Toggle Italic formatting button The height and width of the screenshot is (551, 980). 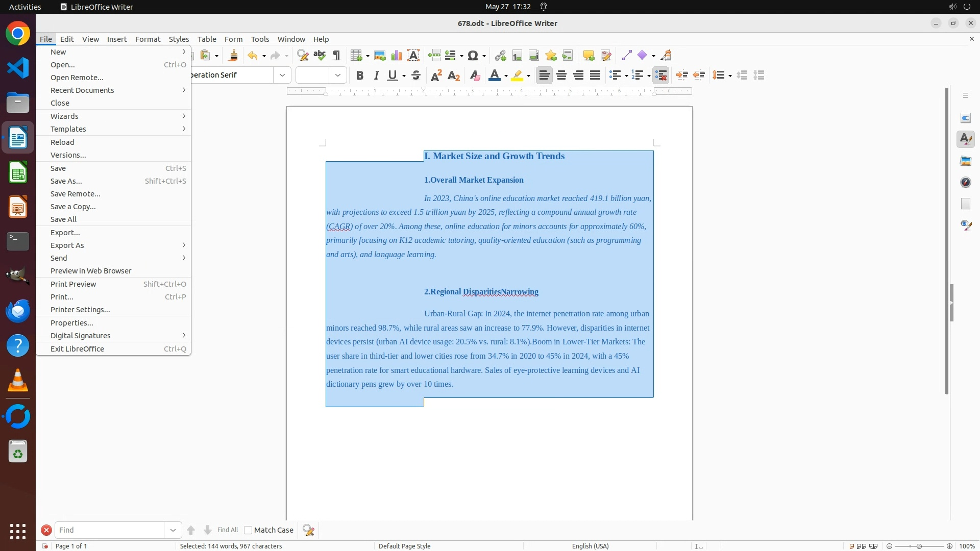click(377, 76)
